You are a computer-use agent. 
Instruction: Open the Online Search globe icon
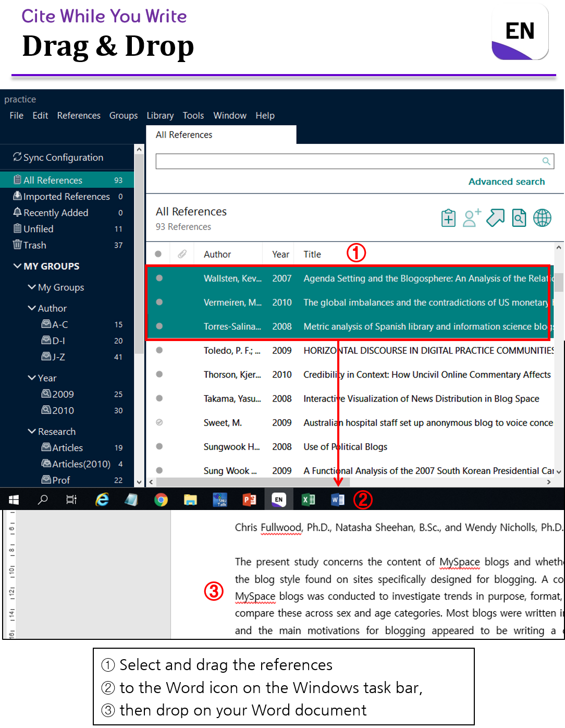542,217
